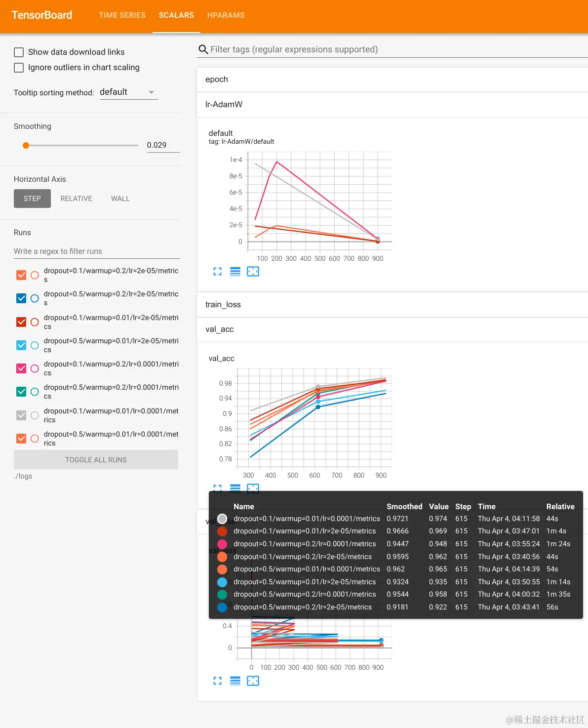
Task: Click the search magnifier icon in tag filter
Action: [x=203, y=49]
